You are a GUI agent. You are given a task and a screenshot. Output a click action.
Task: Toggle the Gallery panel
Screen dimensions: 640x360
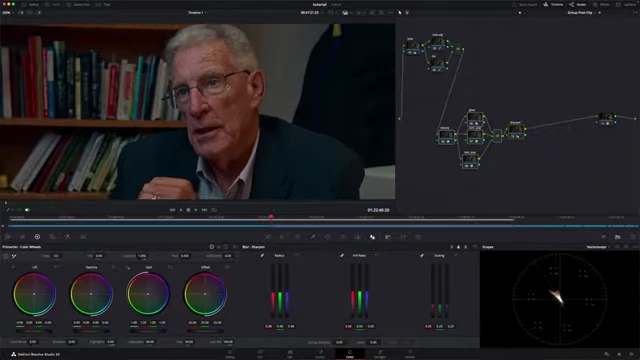(30, 4)
